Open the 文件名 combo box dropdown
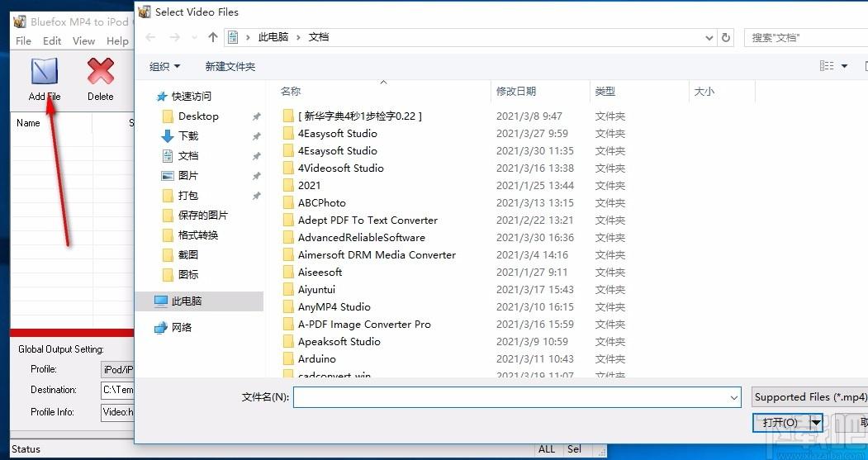The image size is (868, 460). click(x=734, y=397)
